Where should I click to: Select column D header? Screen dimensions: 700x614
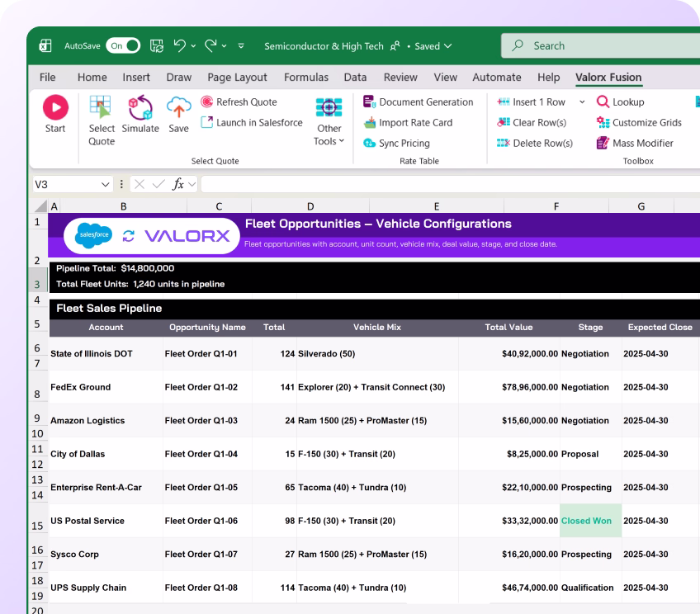[x=310, y=206]
